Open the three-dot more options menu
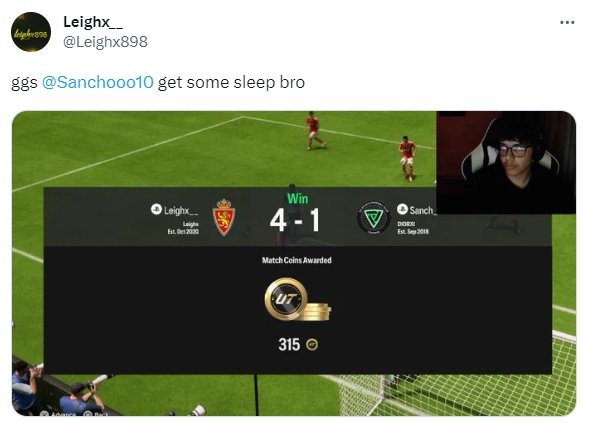Image resolution: width=590 pixels, height=429 pixels. (567, 23)
